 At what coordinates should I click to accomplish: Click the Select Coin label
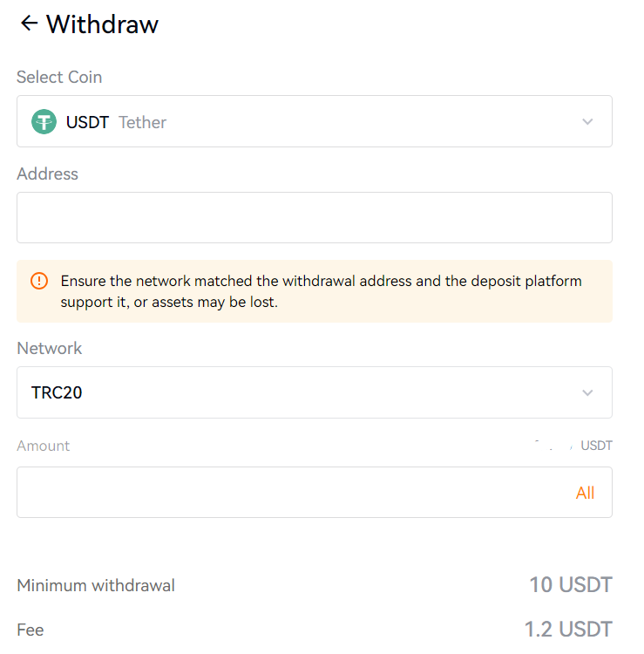tap(59, 78)
